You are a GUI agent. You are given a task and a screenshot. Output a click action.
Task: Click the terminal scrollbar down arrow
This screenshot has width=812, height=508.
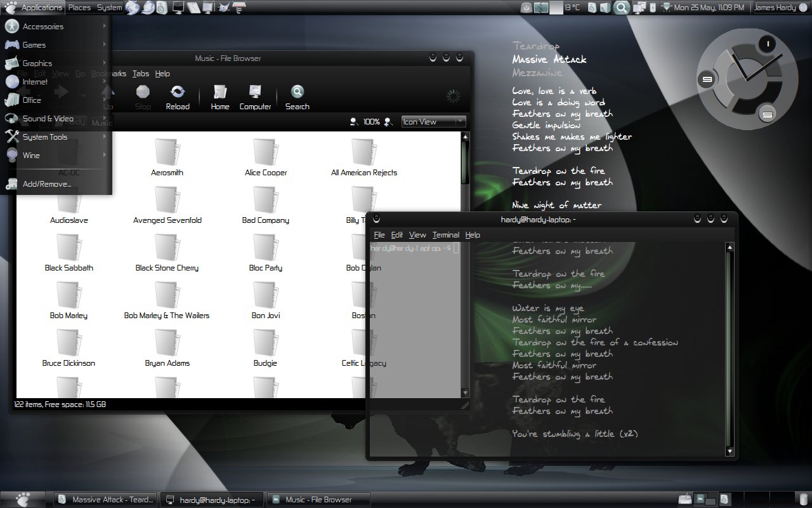[x=730, y=451]
